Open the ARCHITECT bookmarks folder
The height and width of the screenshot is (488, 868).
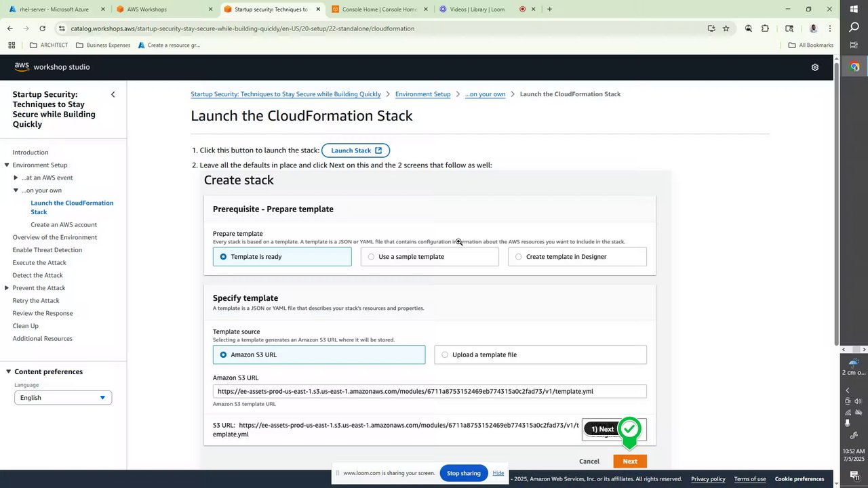(49, 45)
